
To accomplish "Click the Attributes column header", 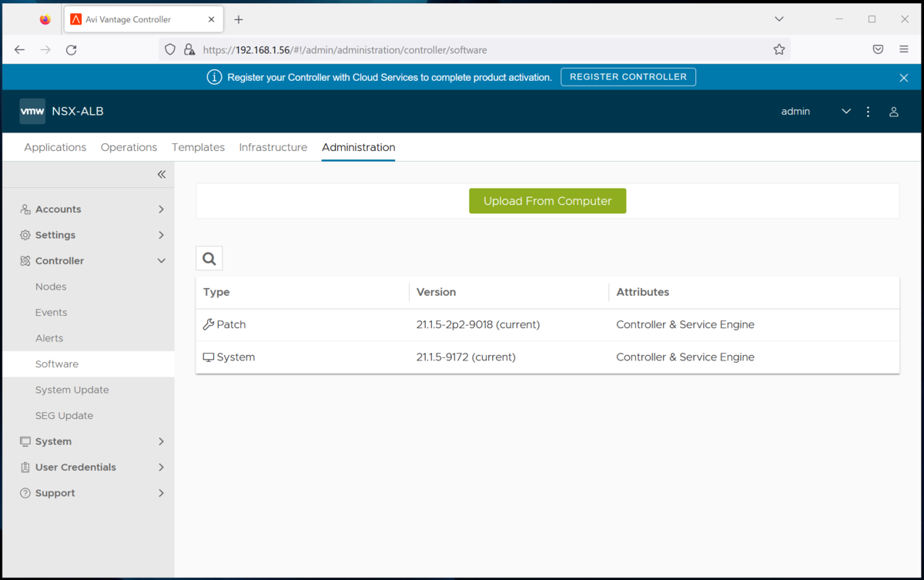I will [x=643, y=292].
